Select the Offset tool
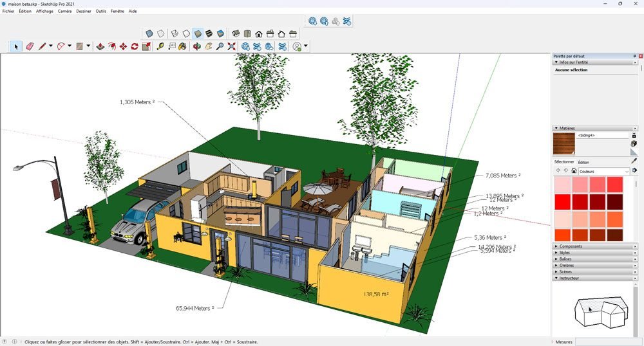The image size is (644, 346). (111, 47)
